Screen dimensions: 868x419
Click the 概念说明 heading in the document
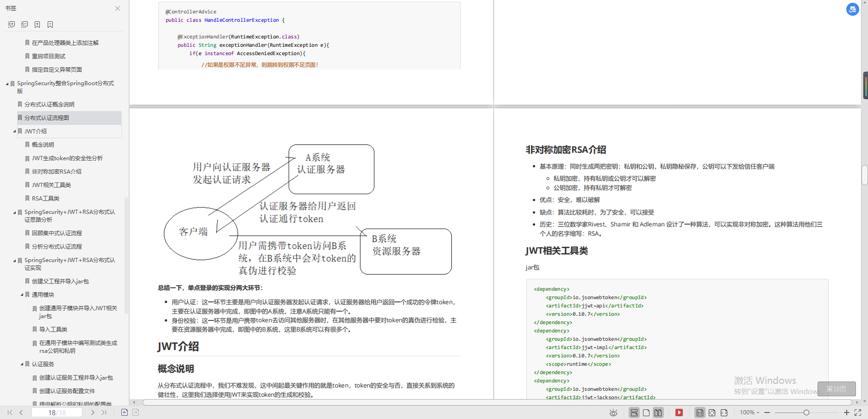(x=176, y=369)
